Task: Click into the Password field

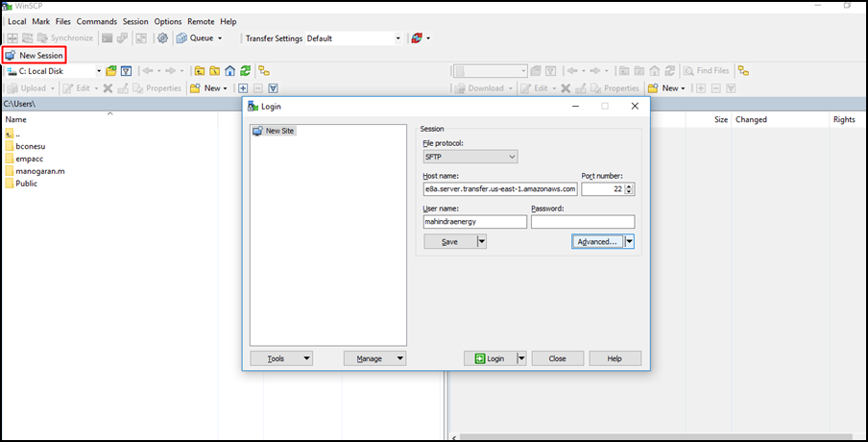Action: [x=583, y=222]
